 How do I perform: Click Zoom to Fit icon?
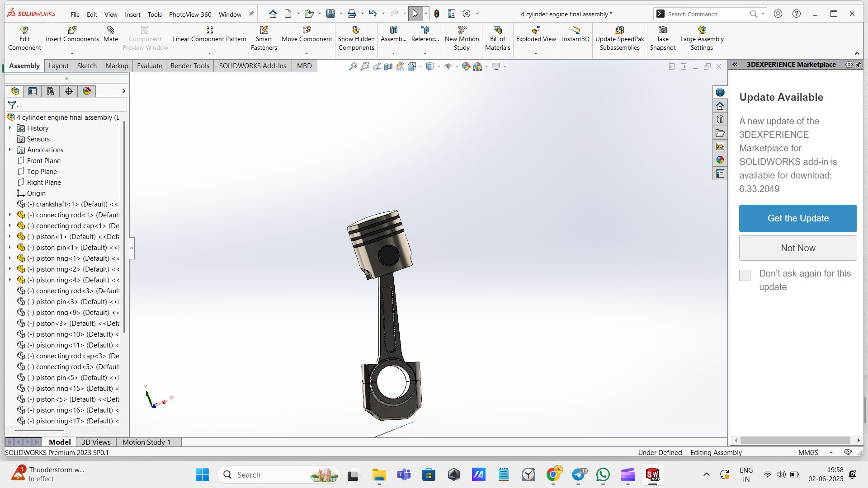pyautogui.click(x=353, y=66)
